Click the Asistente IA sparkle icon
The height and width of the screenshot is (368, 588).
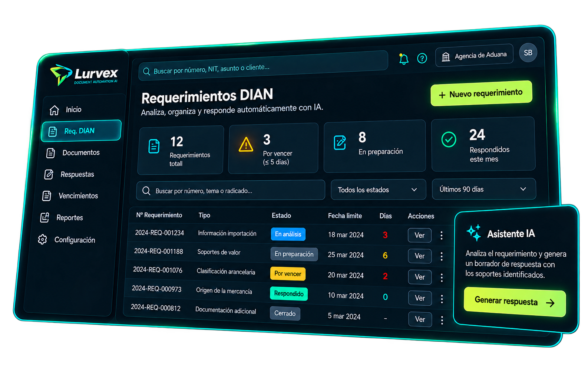coord(474,233)
